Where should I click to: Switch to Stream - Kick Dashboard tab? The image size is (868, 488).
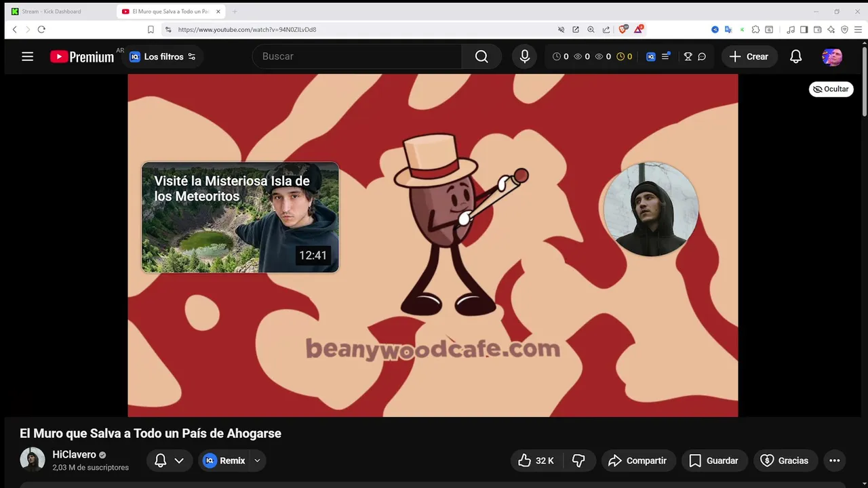pyautogui.click(x=61, y=12)
